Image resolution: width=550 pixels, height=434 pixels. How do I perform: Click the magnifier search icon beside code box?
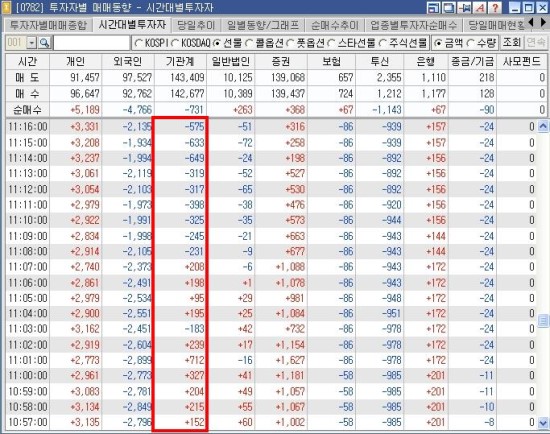click(44, 43)
